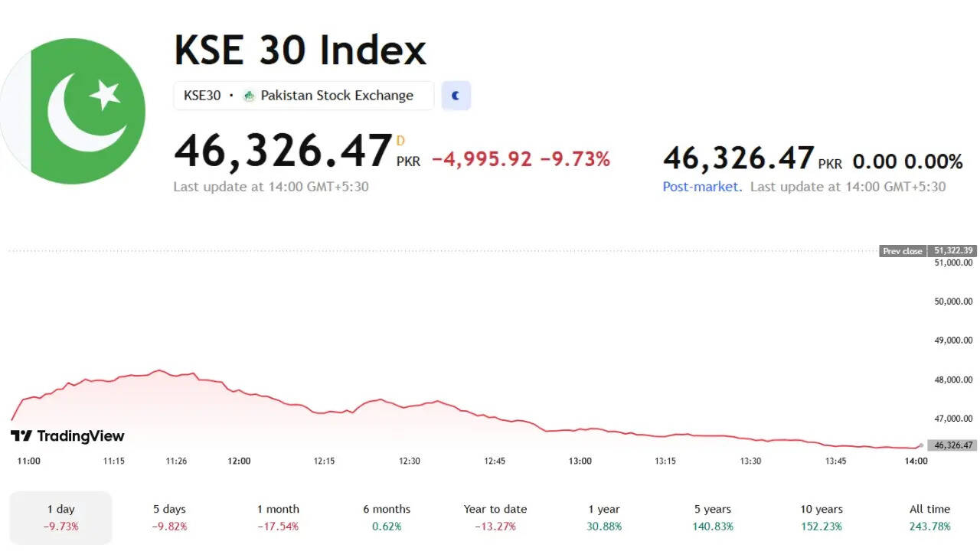Show the 10 years range

pyautogui.click(x=822, y=517)
